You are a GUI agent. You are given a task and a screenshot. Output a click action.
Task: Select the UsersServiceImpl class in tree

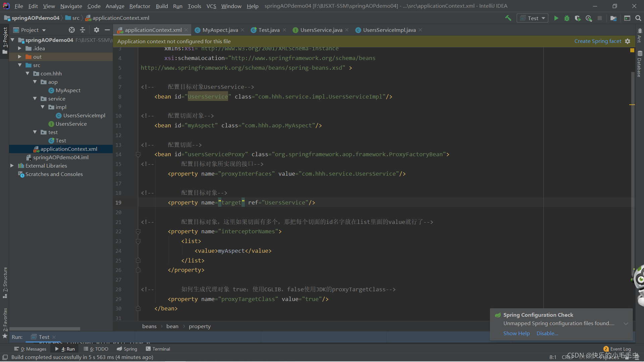(84, 115)
